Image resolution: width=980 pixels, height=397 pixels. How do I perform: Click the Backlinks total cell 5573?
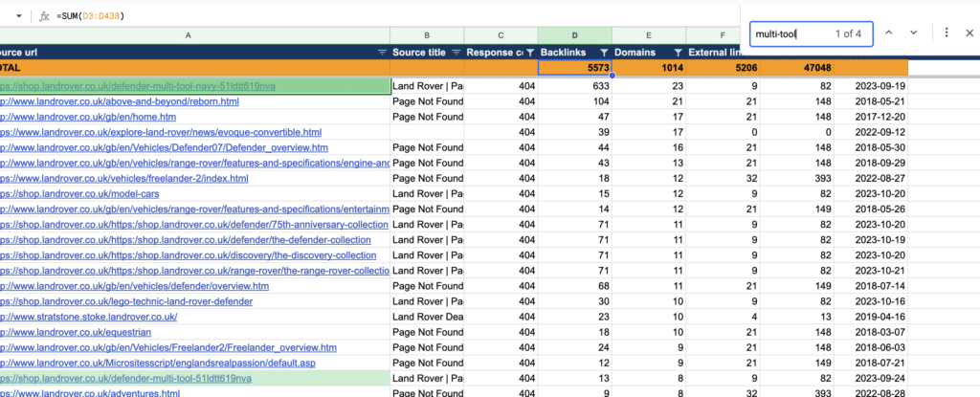pos(574,68)
